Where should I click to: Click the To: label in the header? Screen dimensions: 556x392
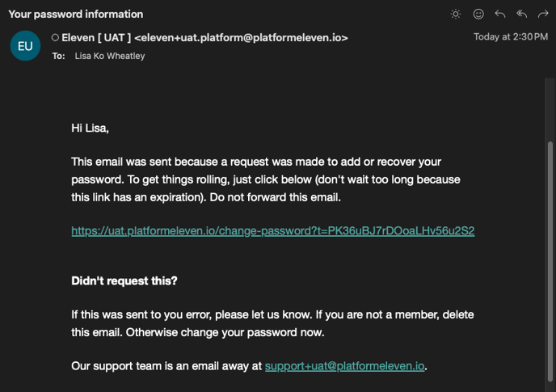point(58,56)
